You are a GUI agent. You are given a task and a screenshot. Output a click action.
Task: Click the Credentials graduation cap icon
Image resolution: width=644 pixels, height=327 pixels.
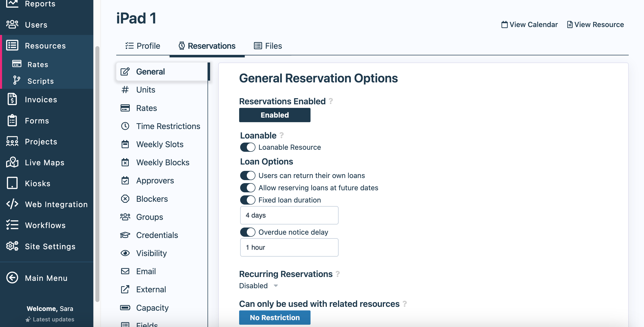coord(125,235)
